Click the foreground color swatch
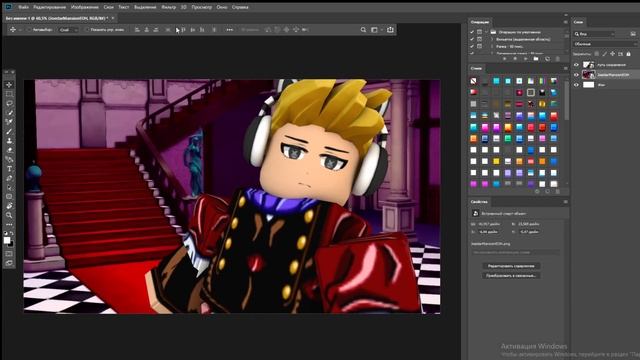Image resolution: width=640 pixels, height=360 pixels. pos(7,240)
